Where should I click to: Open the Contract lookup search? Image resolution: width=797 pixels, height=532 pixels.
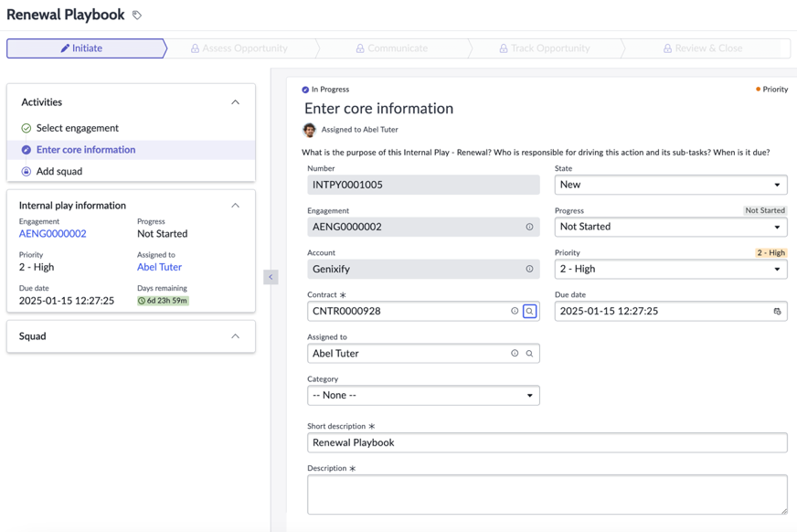[x=529, y=311]
